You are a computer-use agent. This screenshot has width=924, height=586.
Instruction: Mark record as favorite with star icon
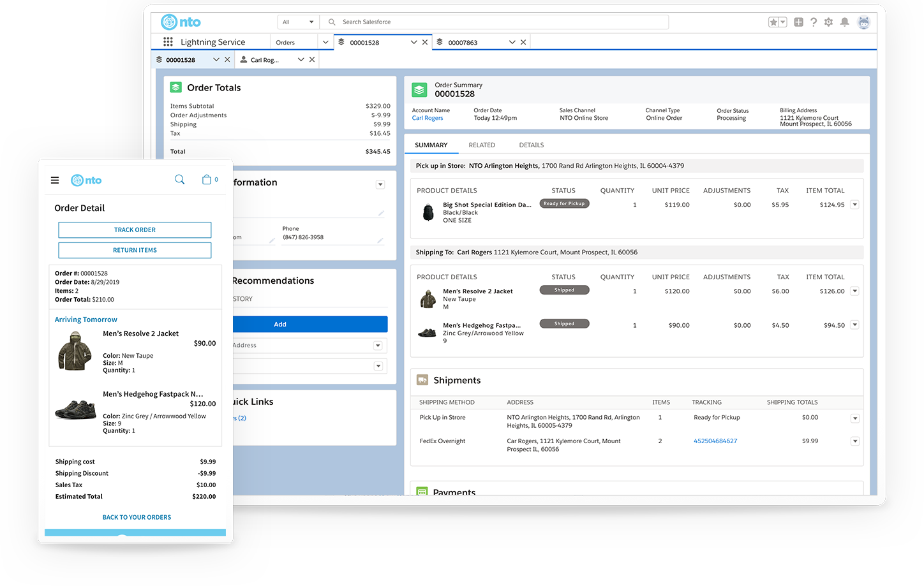773,22
